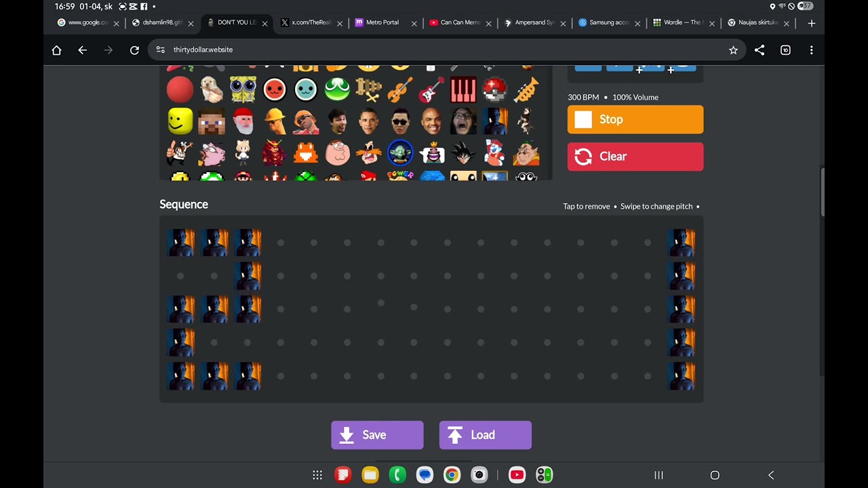The height and width of the screenshot is (488, 868).
Task: Switch to the Wordle tab
Action: pos(678,22)
